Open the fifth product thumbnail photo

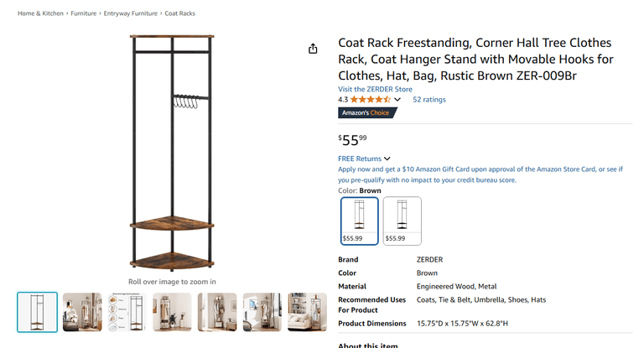tap(217, 312)
